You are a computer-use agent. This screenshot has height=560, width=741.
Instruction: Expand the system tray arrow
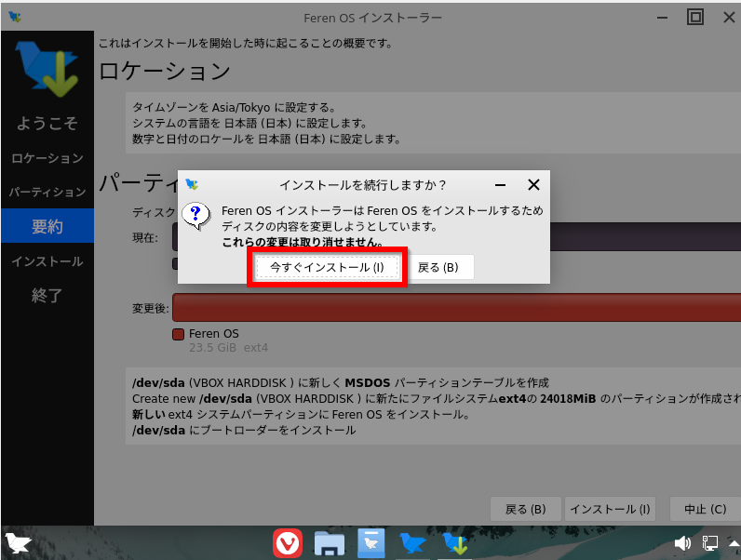pos(734,543)
